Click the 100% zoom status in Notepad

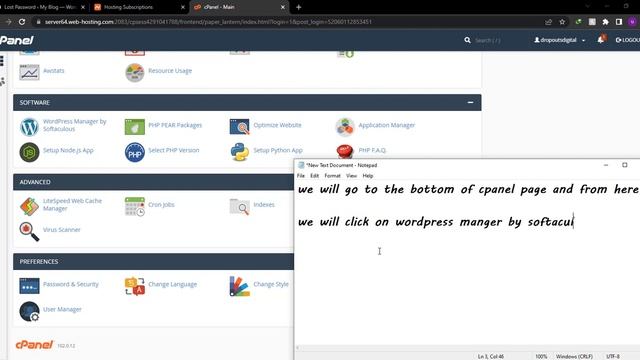click(x=541, y=356)
